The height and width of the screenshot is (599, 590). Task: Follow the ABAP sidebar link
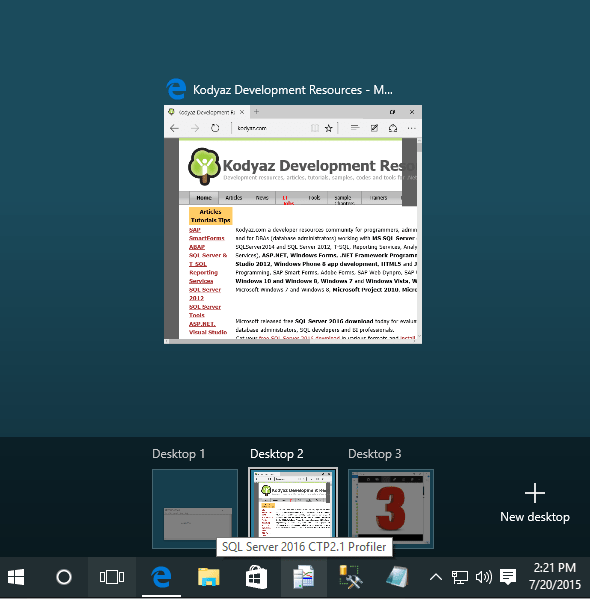click(x=197, y=247)
